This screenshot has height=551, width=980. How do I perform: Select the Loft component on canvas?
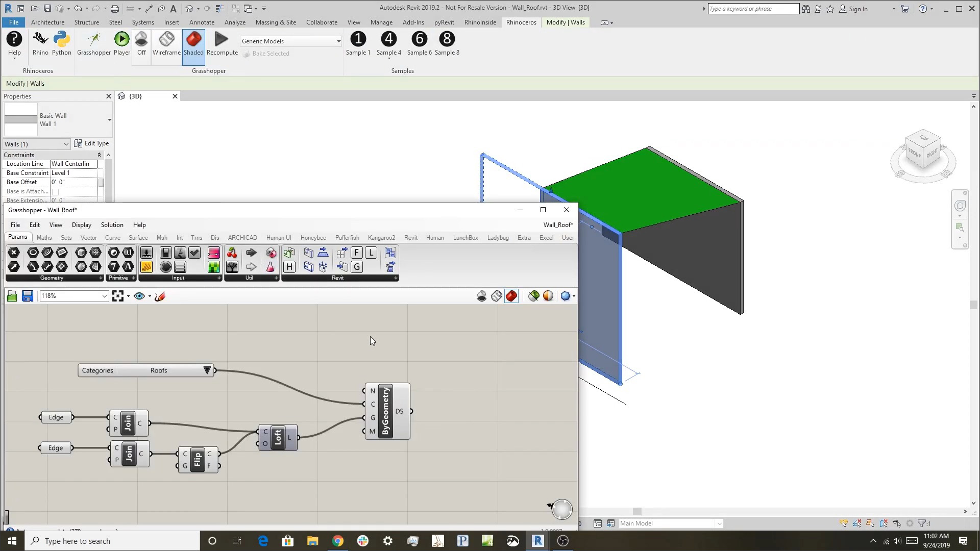tap(278, 438)
